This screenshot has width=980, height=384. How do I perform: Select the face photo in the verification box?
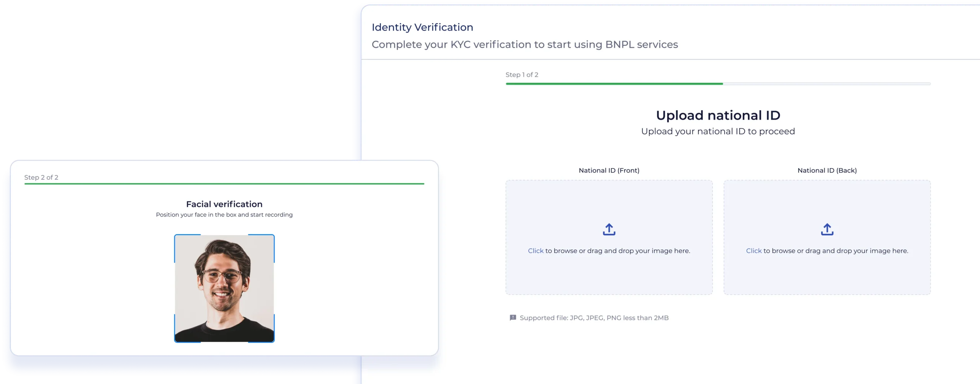tap(224, 288)
